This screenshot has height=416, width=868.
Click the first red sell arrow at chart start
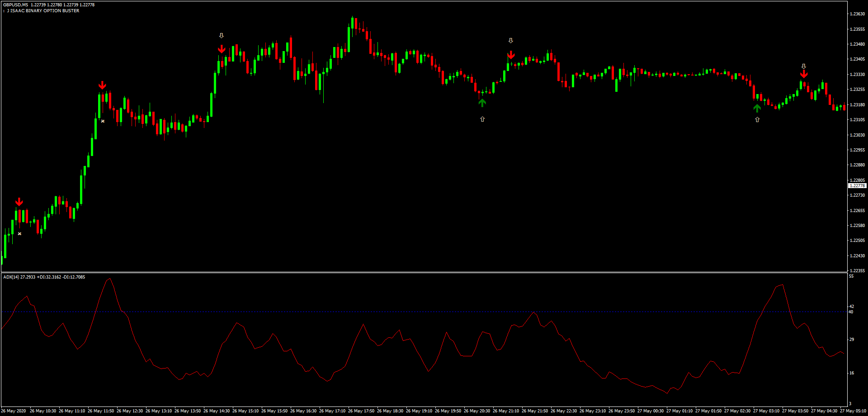(19, 202)
